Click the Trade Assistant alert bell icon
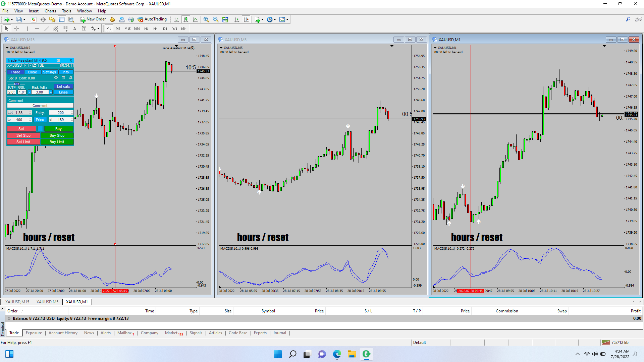 [x=71, y=78]
